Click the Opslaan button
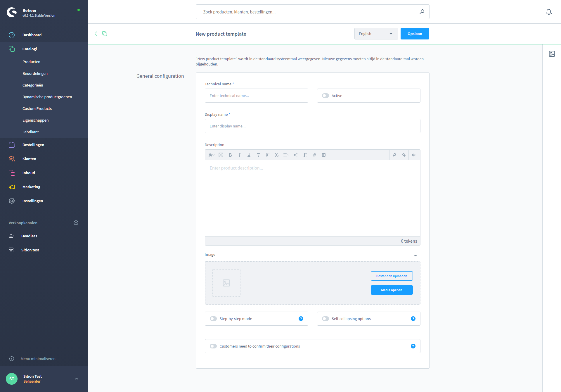561x392 pixels. 415,34
